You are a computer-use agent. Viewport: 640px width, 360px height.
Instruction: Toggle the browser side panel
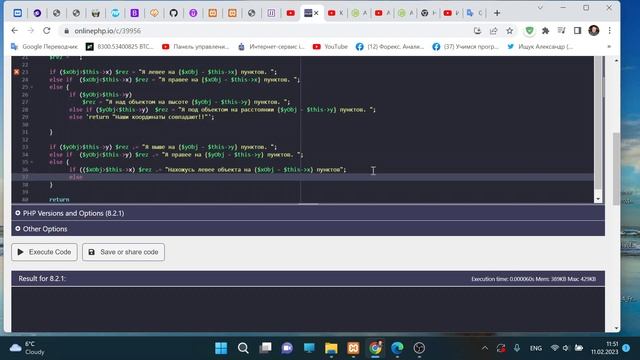(577, 31)
